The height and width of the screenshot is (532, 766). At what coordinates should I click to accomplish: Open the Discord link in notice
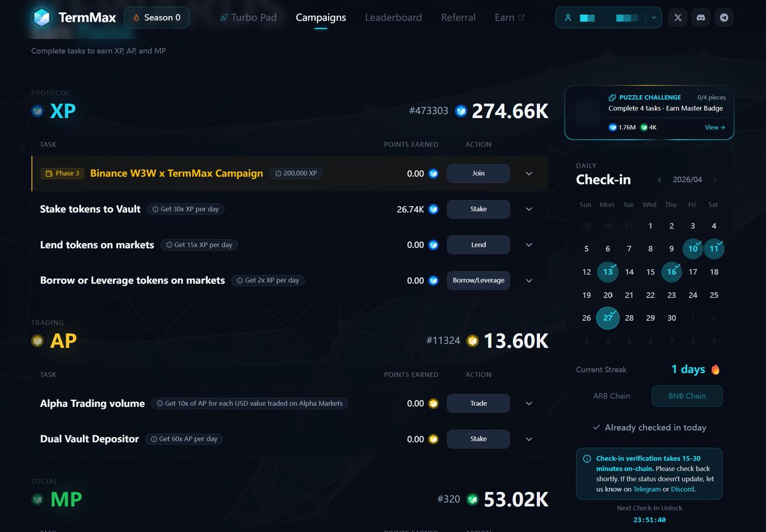(x=682, y=489)
